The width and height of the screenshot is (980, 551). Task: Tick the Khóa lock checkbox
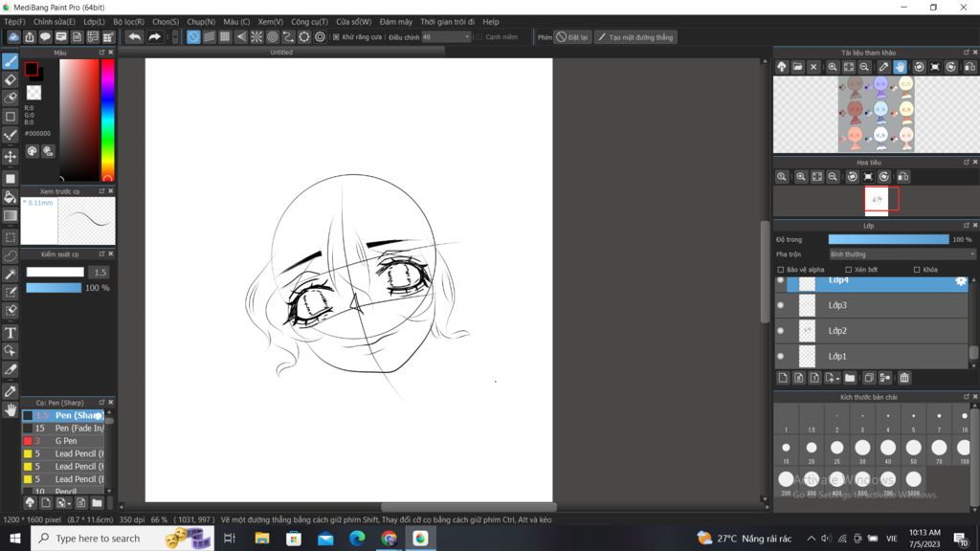(x=917, y=270)
